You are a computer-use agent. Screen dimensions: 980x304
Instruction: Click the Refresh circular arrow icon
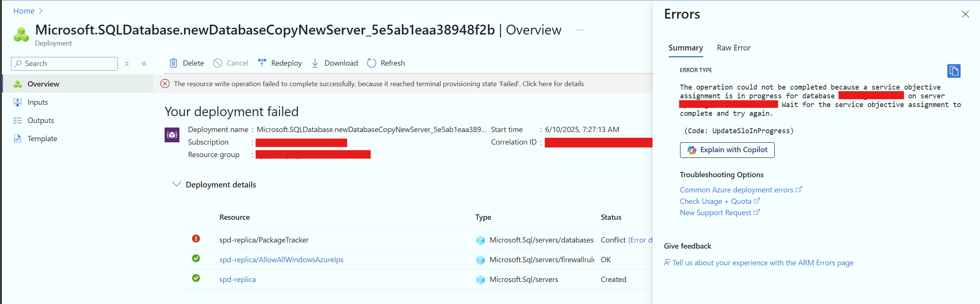point(371,63)
